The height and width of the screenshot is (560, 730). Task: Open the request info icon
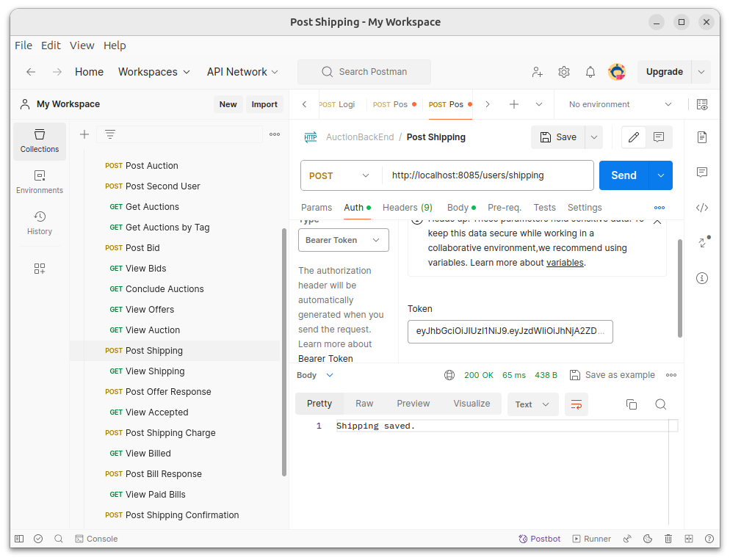pos(702,278)
